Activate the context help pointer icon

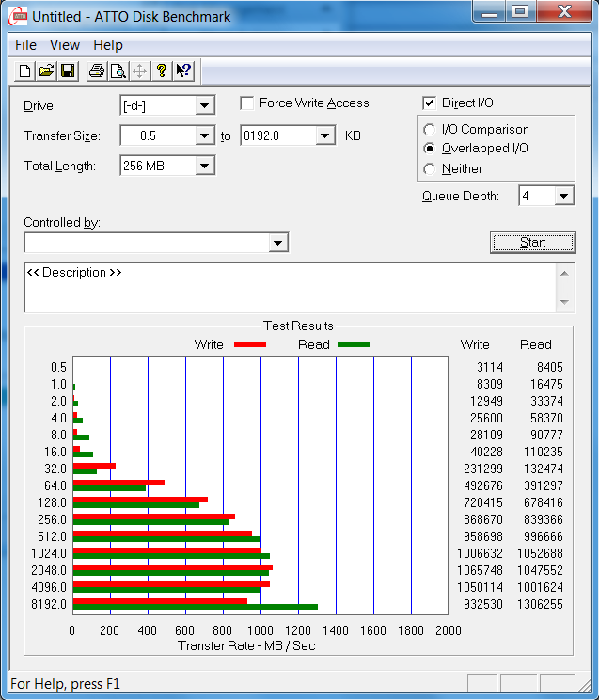[183, 71]
